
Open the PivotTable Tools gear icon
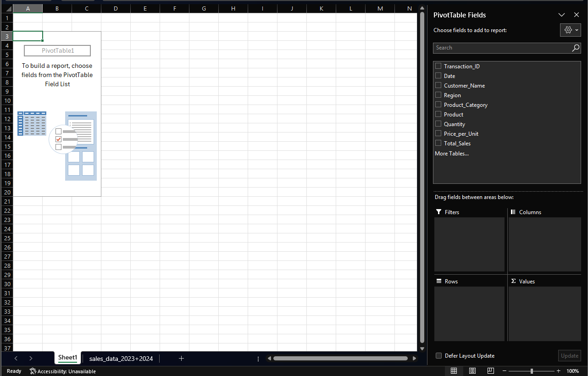tap(567, 30)
